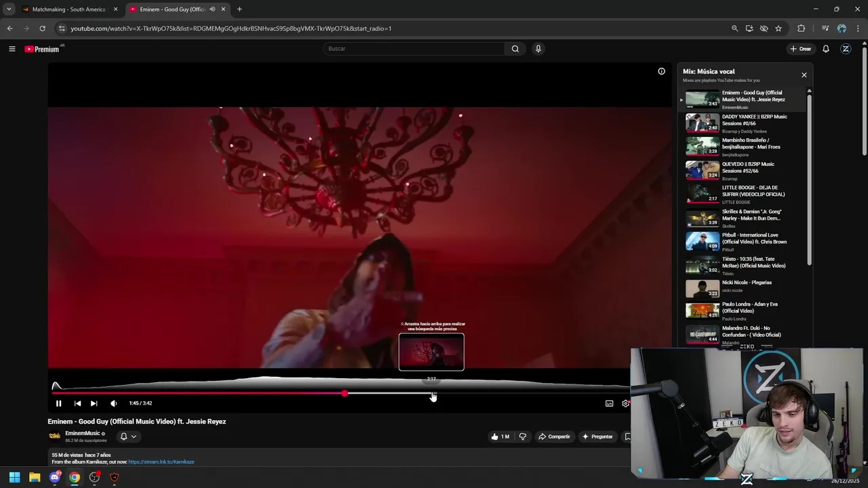Expand subscription notification bell dropdown

128,436
